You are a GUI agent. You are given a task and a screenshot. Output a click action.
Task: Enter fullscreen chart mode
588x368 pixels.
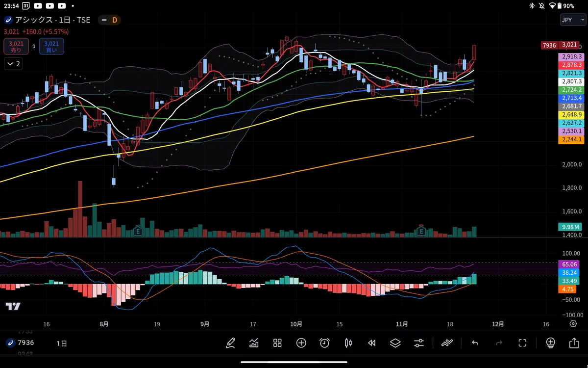522,343
